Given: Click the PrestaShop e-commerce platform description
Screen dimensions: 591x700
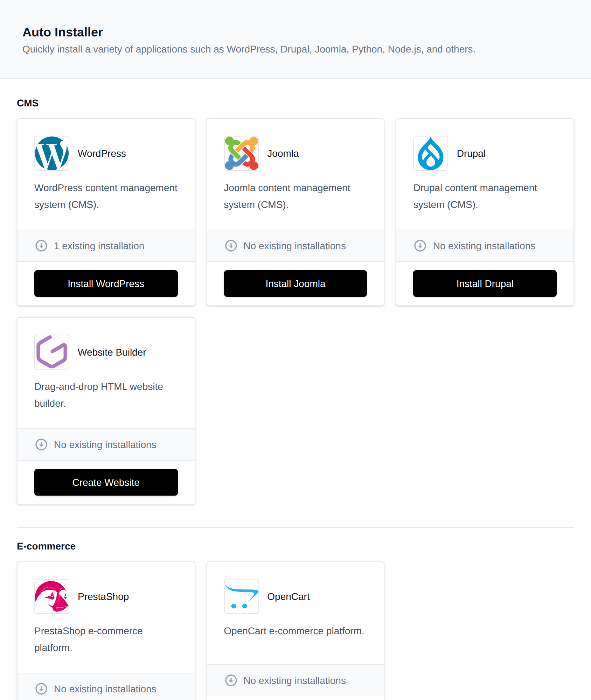Looking at the screenshot, I should [89, 639].
